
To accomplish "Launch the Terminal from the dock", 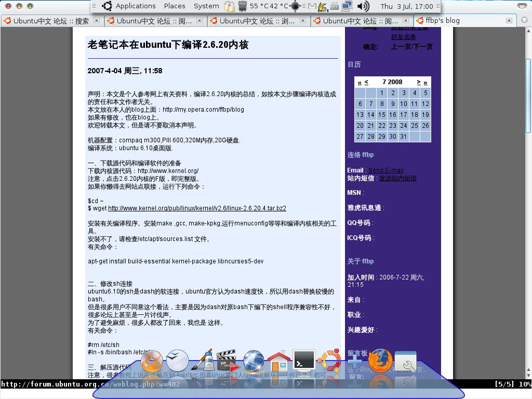I will tap(304, 361).
